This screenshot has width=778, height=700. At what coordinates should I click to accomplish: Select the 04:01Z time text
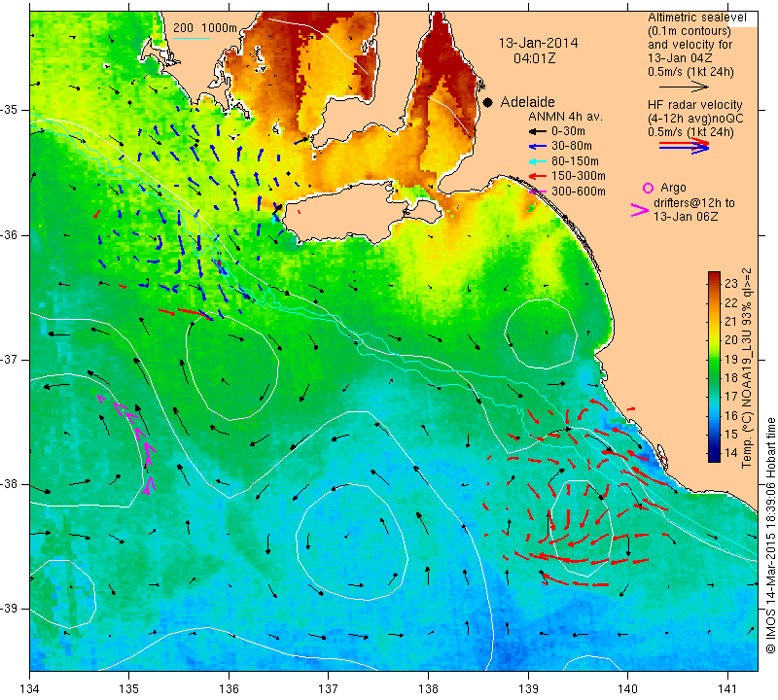pos(534,58)
